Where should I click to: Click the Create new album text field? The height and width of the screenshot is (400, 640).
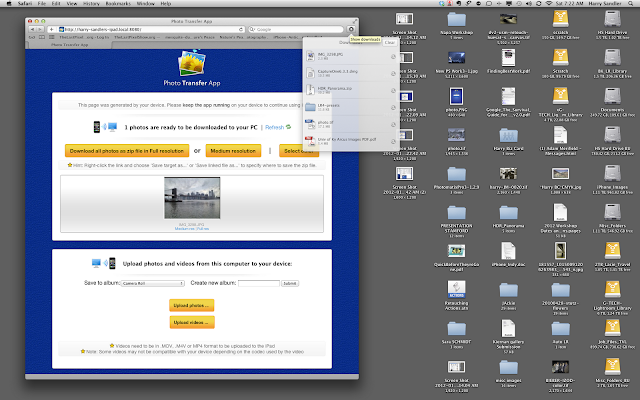coord(259,283)
